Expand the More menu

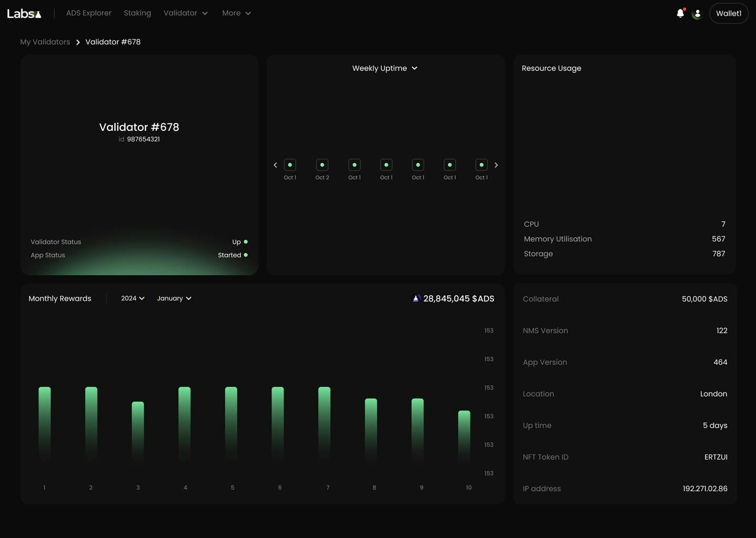pos(236,13)
